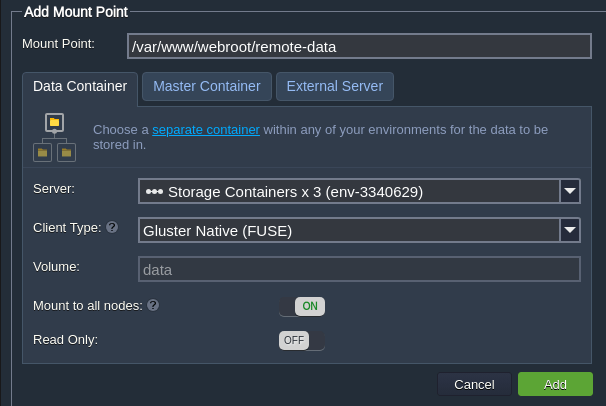Click the container hierarchy icon
This screenshot has height=406, width=606.
tap(54, 137)
